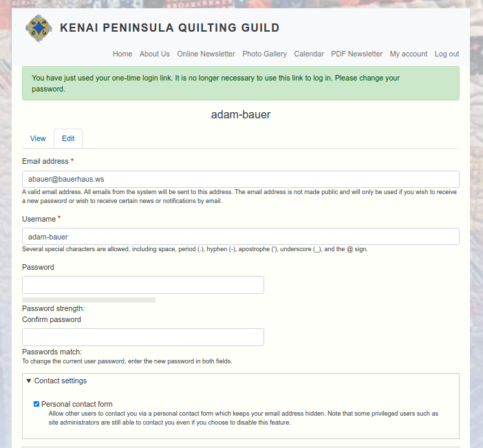Navigate to the Calendar page
Screen dimensions: 483x448
pos(309,54)
